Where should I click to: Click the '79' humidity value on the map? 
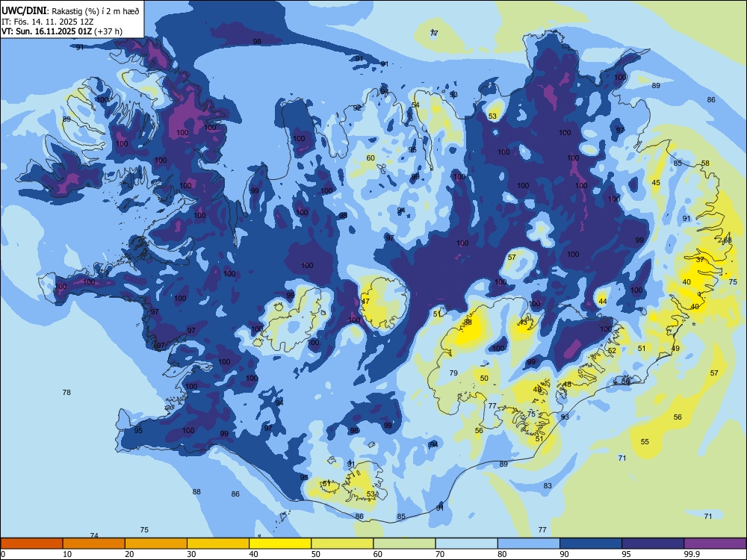(x=453, y=373)
